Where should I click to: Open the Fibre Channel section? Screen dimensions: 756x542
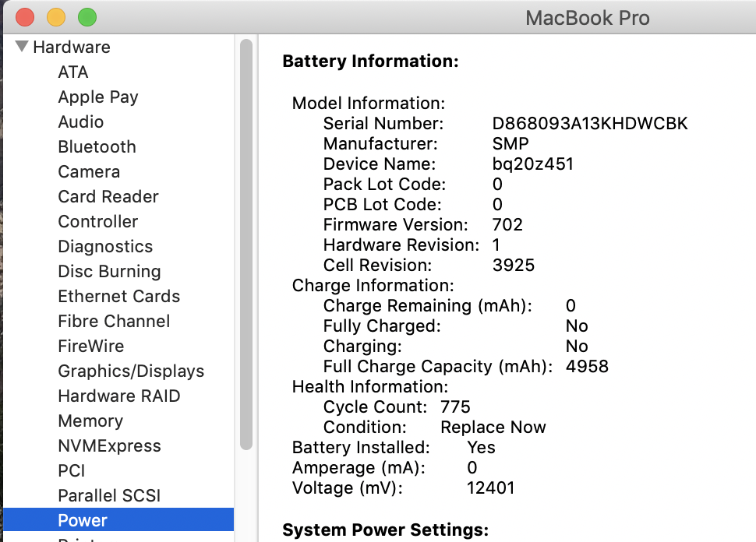114,322
